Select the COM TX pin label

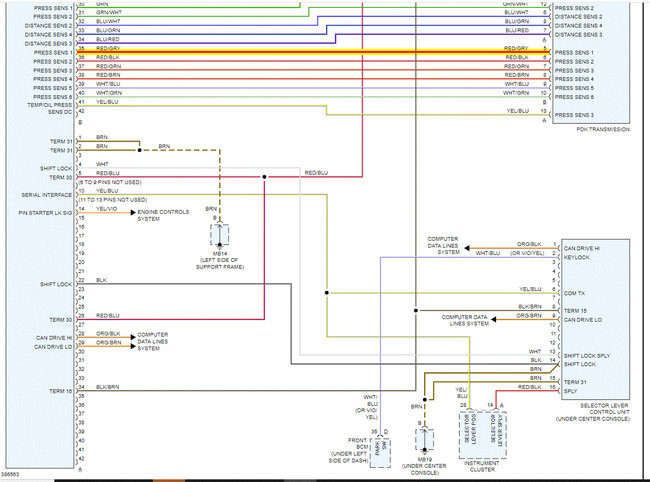pyautogui.click(x=574, y=293)
